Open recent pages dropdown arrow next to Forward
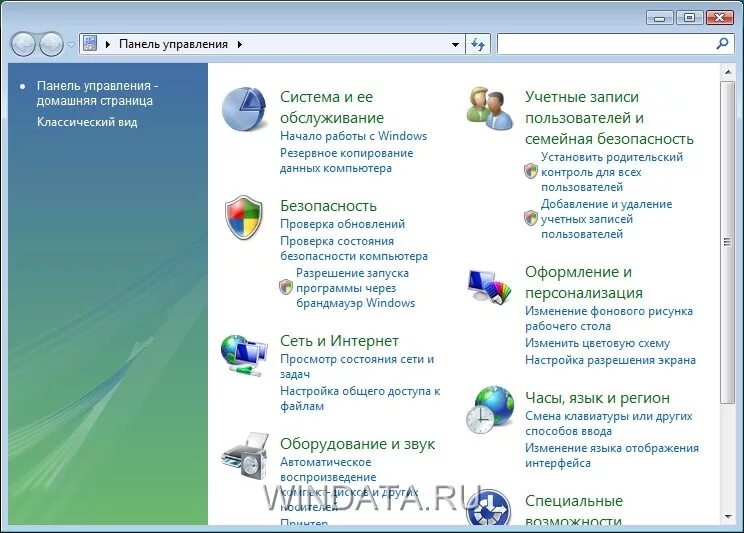Image resolution: width=744 pixels, height=533 pixels. click(x=71, y=45)
